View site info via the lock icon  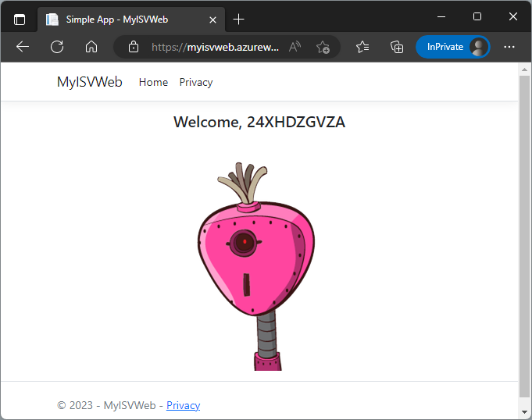134,47
